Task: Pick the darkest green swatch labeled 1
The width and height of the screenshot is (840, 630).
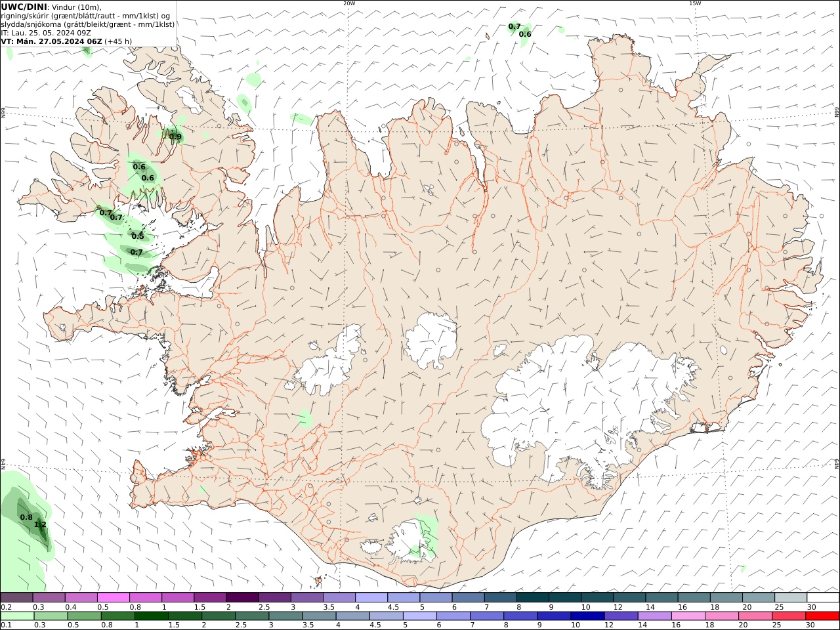Action: tap(152, 616)
